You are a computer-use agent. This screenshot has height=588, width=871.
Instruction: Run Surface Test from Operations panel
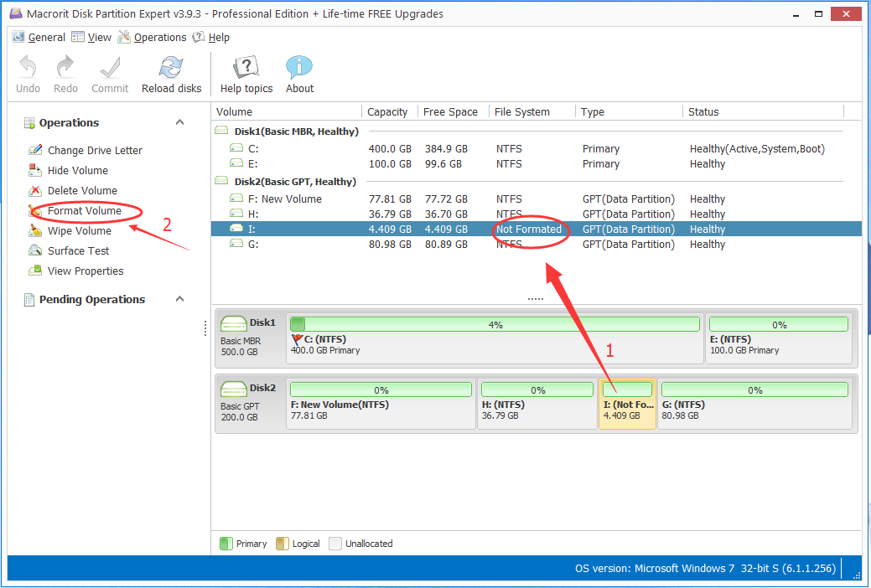point(78,251)
